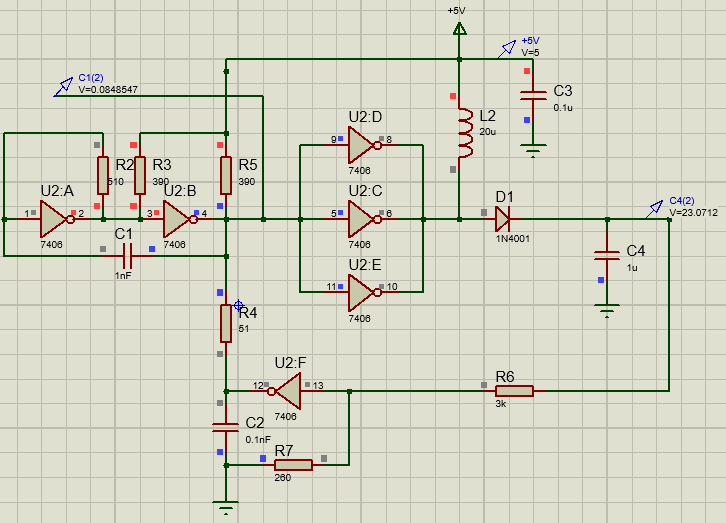Click ground symbol below C2
This screenshot has height=523, width=726.
point(225,507)
